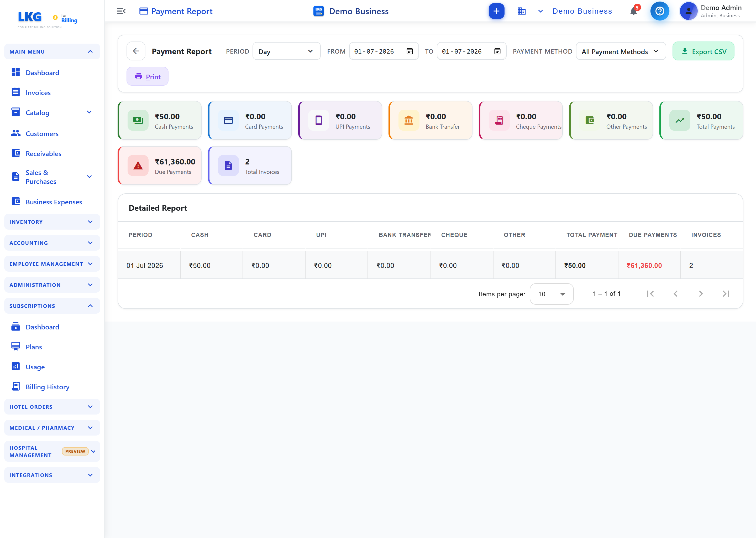Expand the HOSPITAL MANAGEMENT preview section
This screenshot has width=756, height=538.
coord(52,452)
